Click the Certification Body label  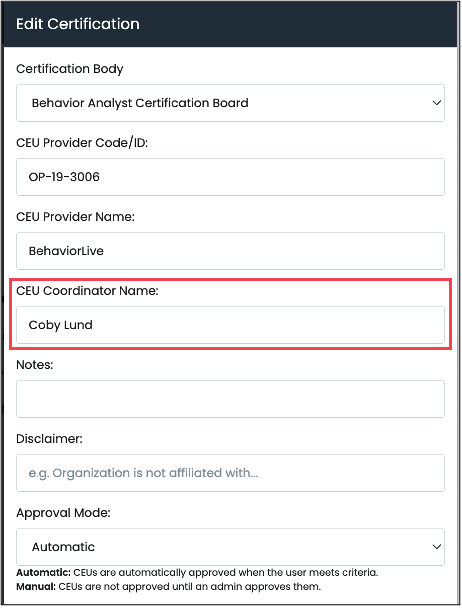(x=70, y=69)
